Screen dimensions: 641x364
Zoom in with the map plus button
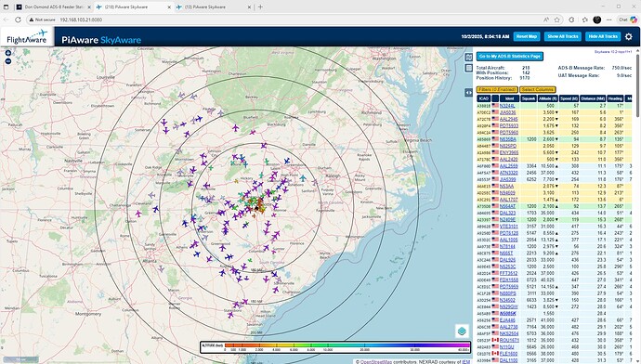click(x=7, y=53)
